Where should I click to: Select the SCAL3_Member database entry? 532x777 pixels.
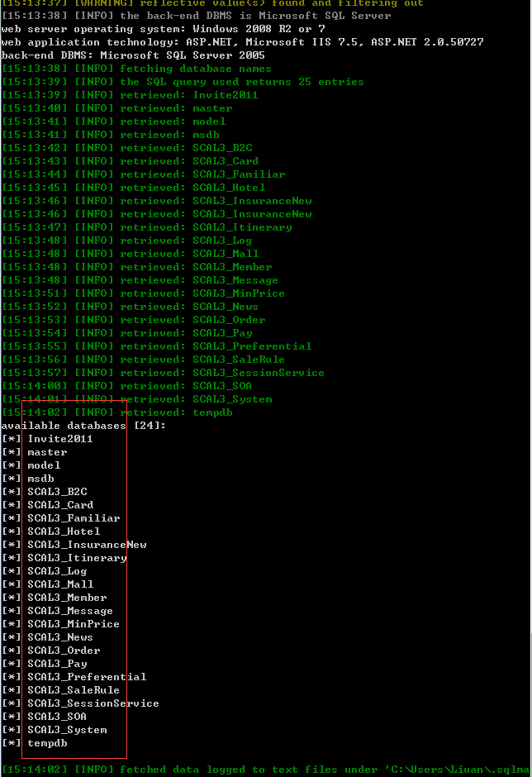click(55, 598)
